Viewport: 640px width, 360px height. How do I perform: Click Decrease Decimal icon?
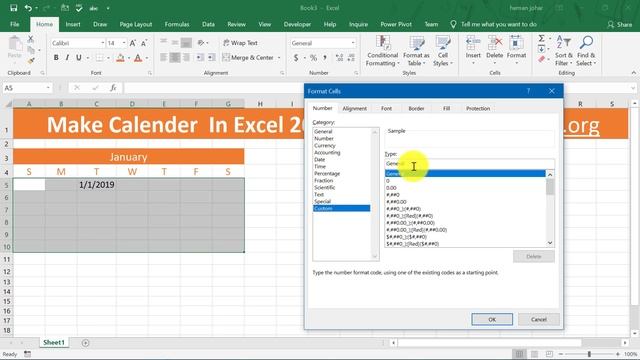tap(351, 58)
